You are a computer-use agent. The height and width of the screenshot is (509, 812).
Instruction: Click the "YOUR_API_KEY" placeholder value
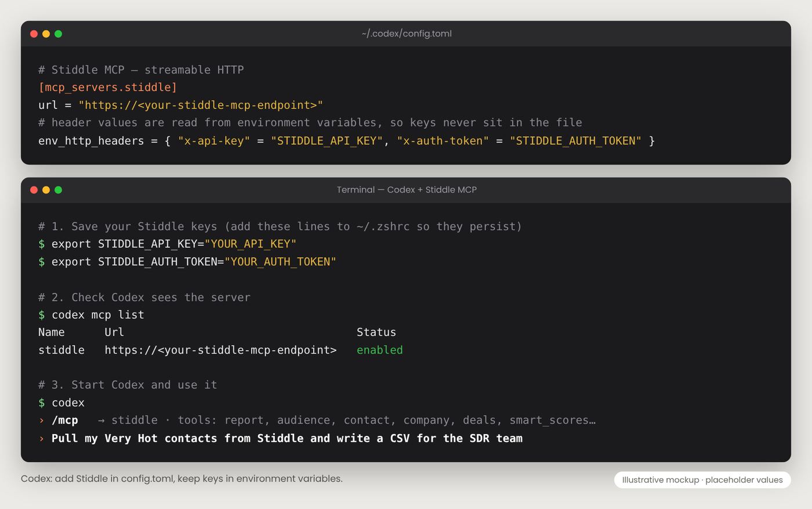pos(251,244)
